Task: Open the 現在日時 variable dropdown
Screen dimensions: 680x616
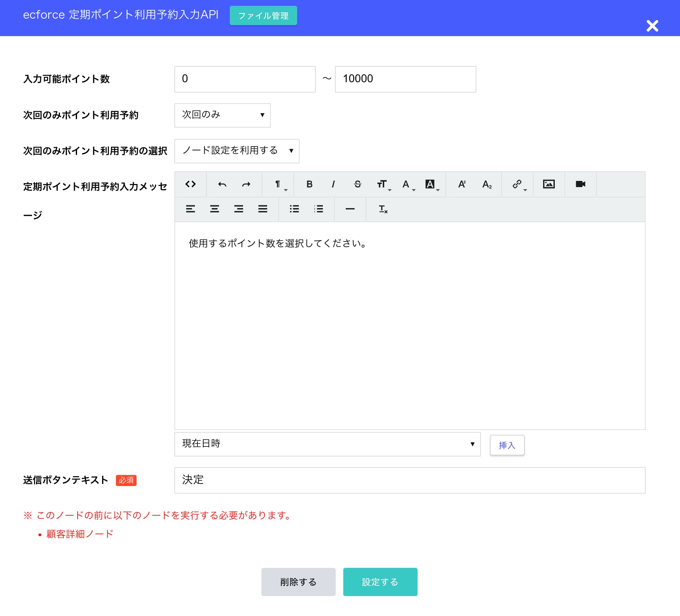Action: click(x=327, y=444)
